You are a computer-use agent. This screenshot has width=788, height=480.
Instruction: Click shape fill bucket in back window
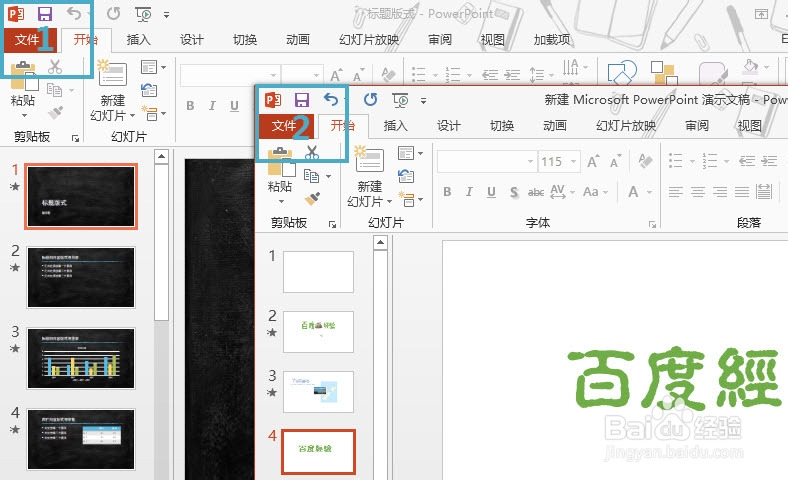click(x=750, y=66)
